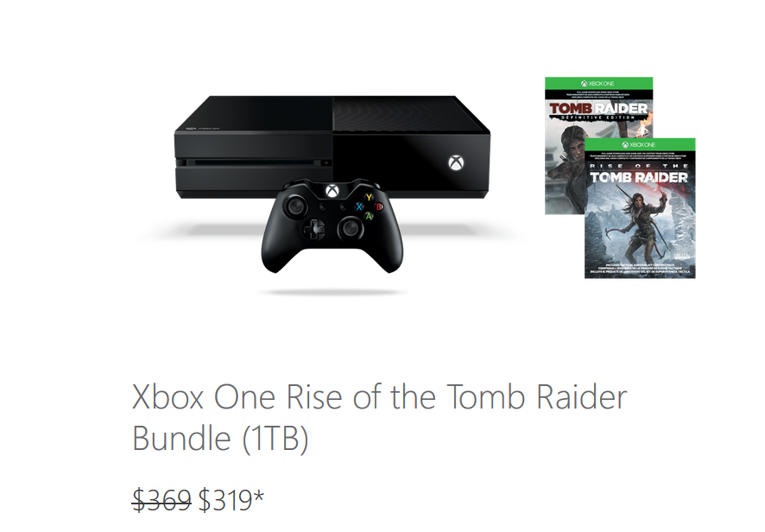Click the D-pad on the controller
This screenshot has width=765, height=532.
click(x=314, y=228)
